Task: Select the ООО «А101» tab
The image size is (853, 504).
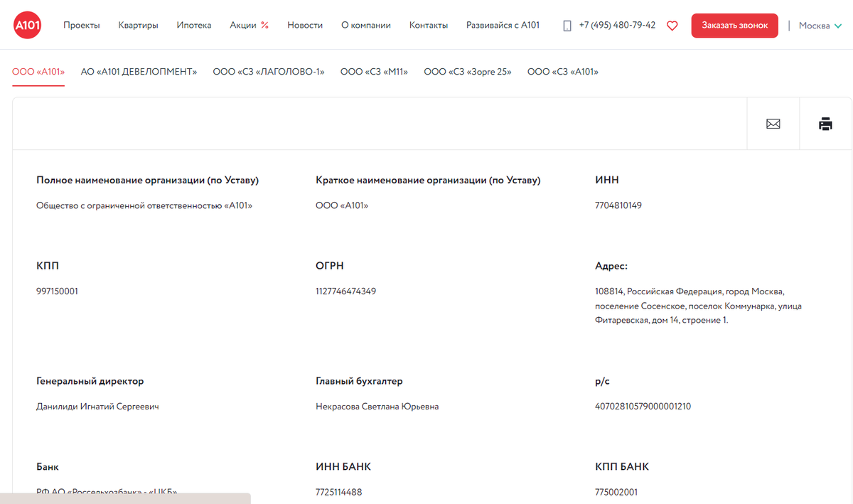Action: 38,72
